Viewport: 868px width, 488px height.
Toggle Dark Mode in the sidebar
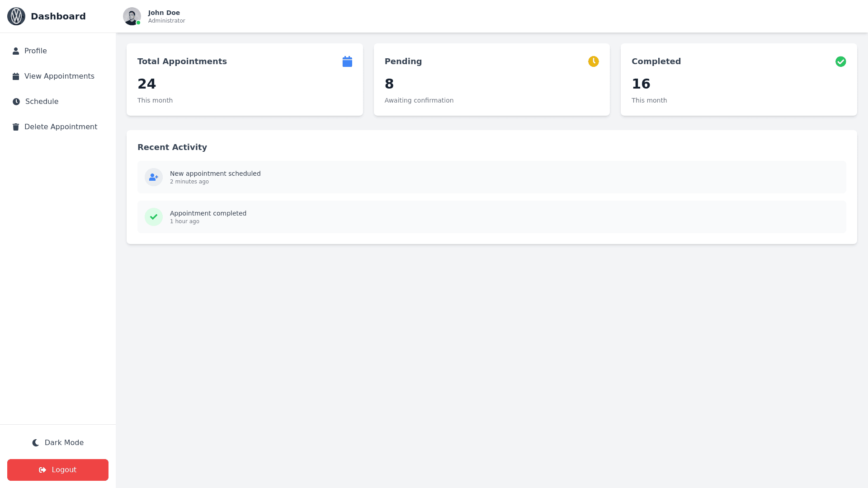tap(58, 443)
